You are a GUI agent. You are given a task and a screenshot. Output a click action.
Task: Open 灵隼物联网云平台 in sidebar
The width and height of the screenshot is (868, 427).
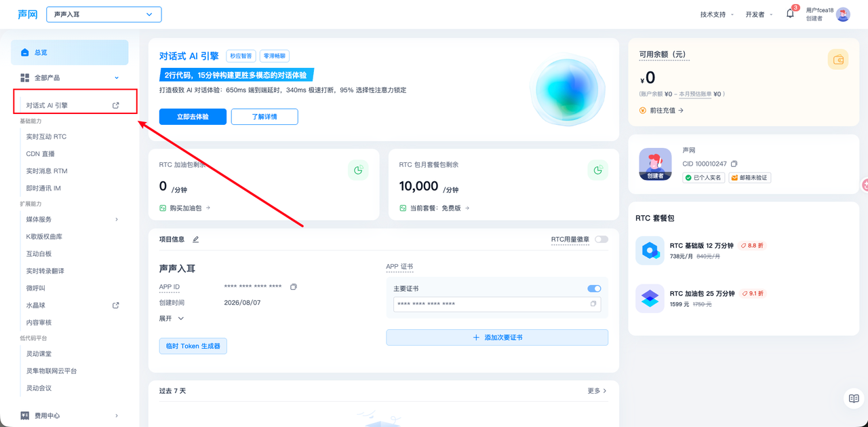[52, 371]
